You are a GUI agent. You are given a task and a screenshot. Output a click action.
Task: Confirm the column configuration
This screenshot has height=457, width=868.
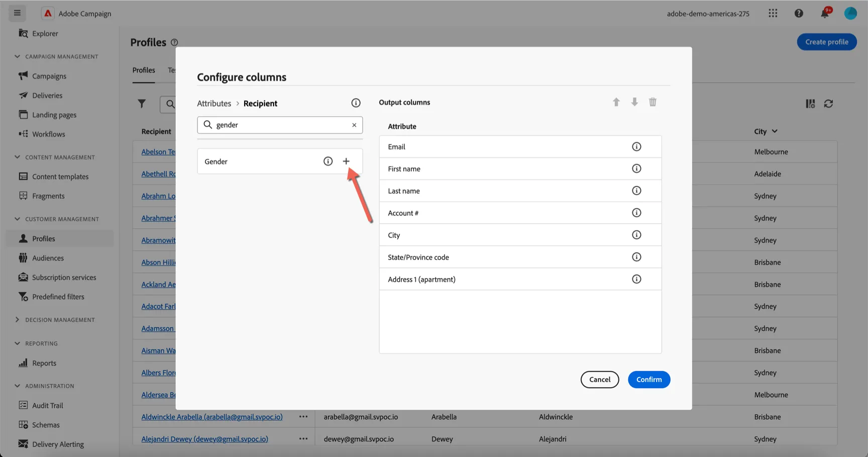click(x=649, y=380)
